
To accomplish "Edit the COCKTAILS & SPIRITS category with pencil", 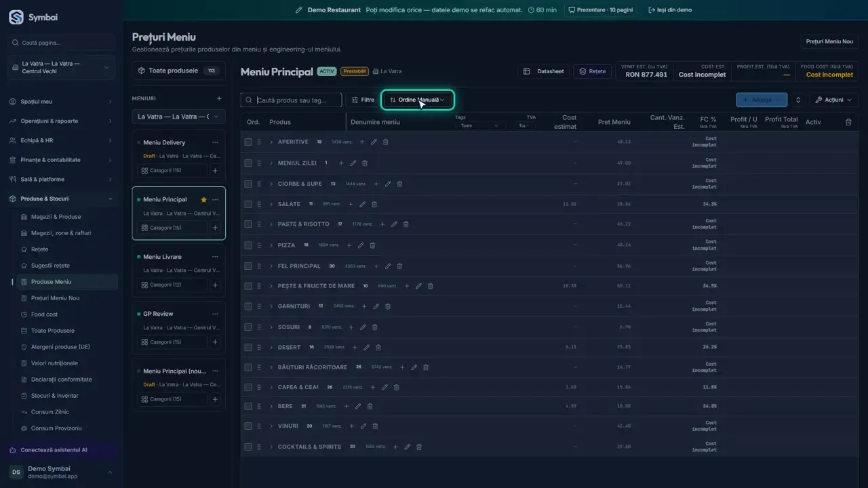I will click(407, 447).
